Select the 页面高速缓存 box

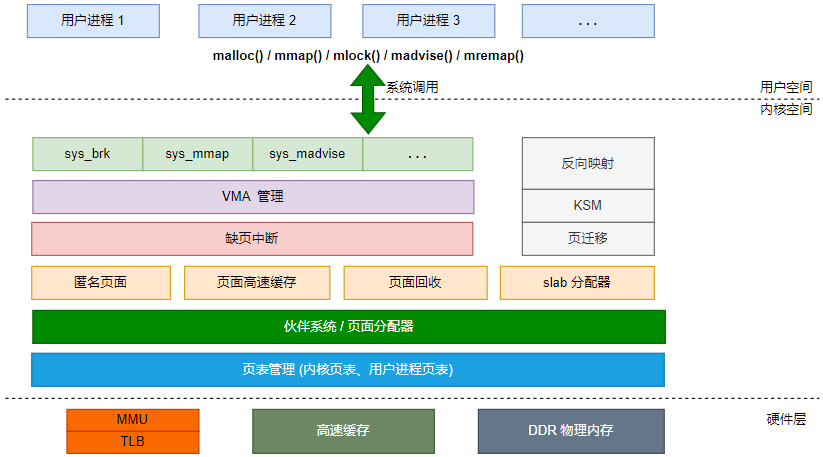(256, 283)
